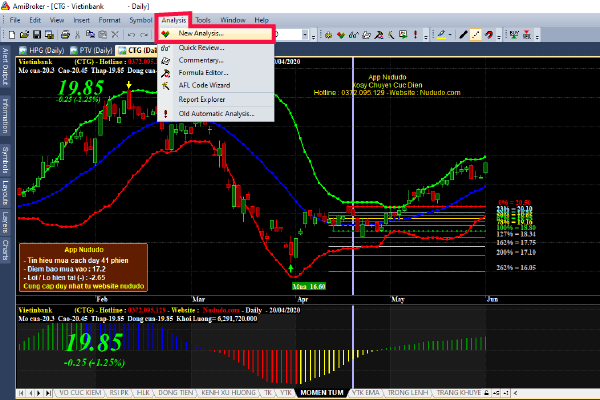
Task: Open the Help menu
Action: coord(262,20)
